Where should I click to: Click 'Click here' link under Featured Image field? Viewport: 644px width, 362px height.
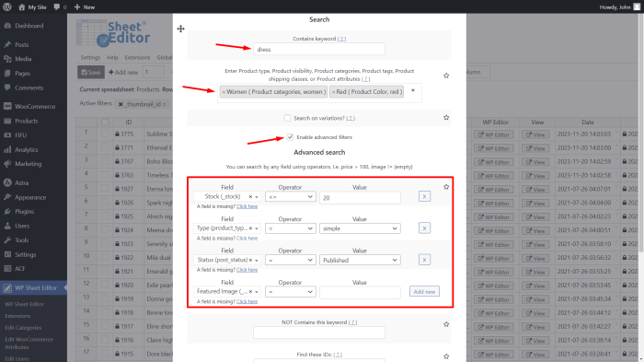click(247, 301)
